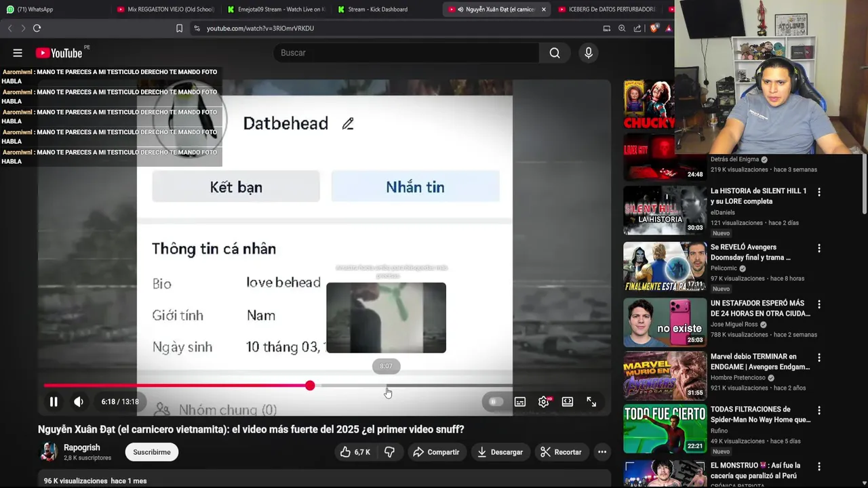Open the Chucky video thumbnail
The image size is (868, 488).
point(649,104)
